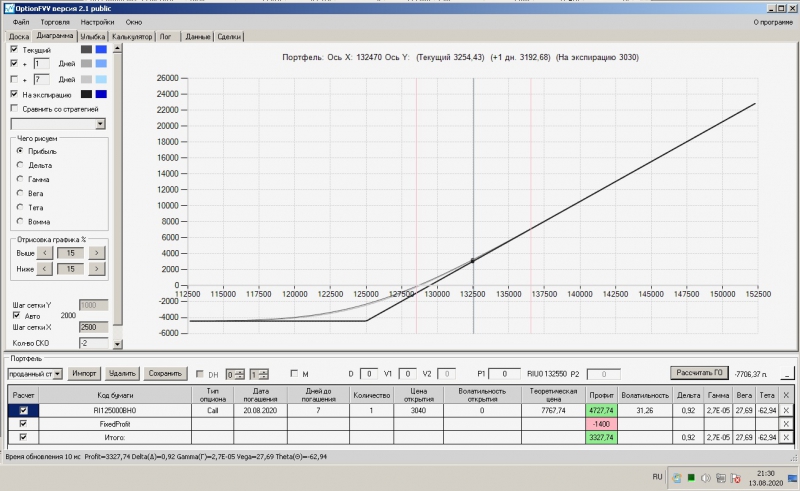Click the DH second spinner showing 1
Image resolution: width=800 pixels, height=491 pixels.
click(259, 375)
